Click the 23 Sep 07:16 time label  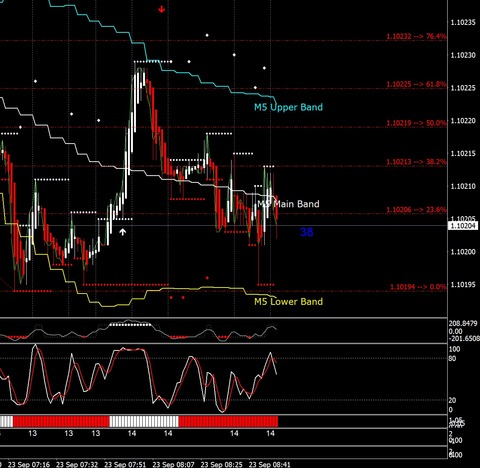click(x=29, y=464)
